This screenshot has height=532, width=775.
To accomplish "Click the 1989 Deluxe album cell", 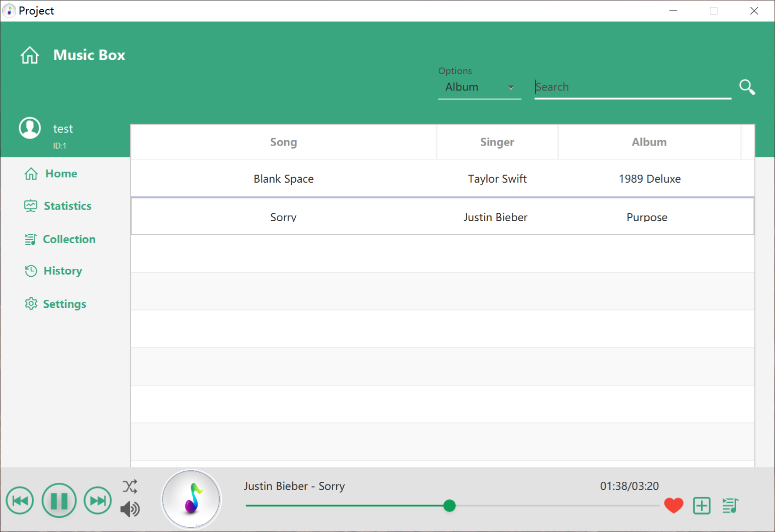I will click(649, 179).
